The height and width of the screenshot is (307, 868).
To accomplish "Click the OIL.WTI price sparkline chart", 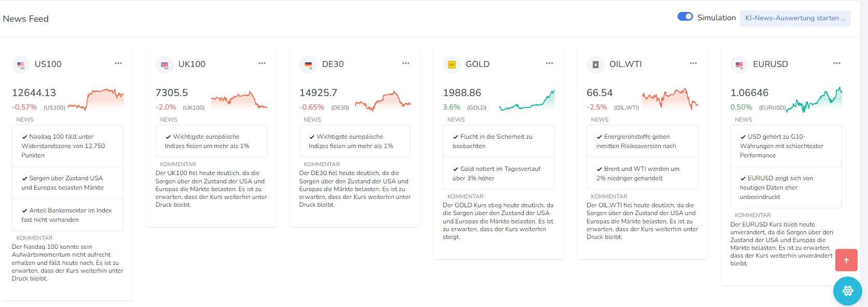I will [670, 99].
